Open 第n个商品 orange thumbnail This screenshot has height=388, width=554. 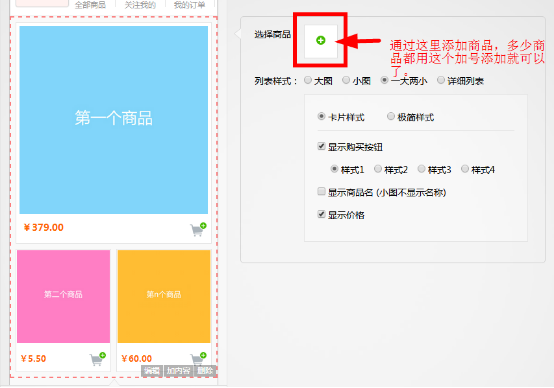[x=164, y=296]
